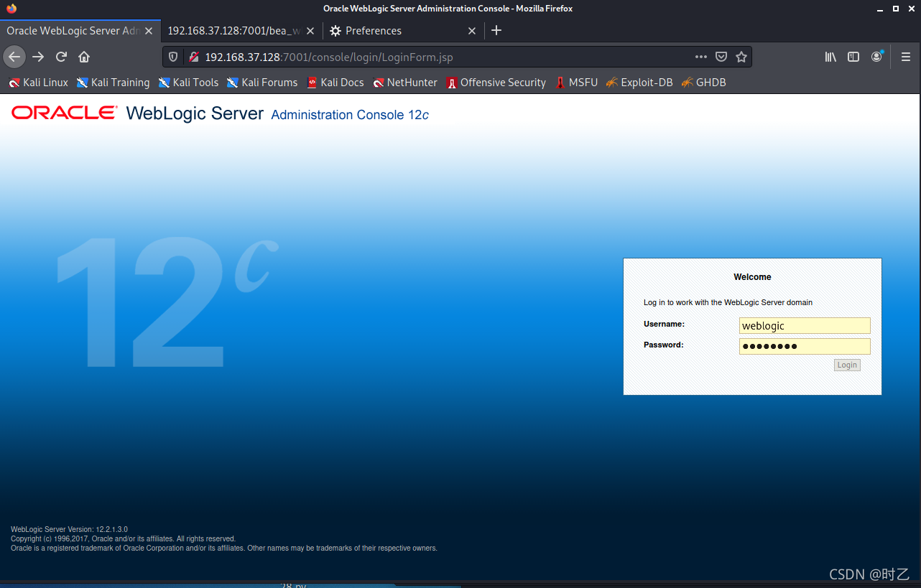Open the Kali Linux bookmark
921x588 pixels.
[x=38, y=83]
